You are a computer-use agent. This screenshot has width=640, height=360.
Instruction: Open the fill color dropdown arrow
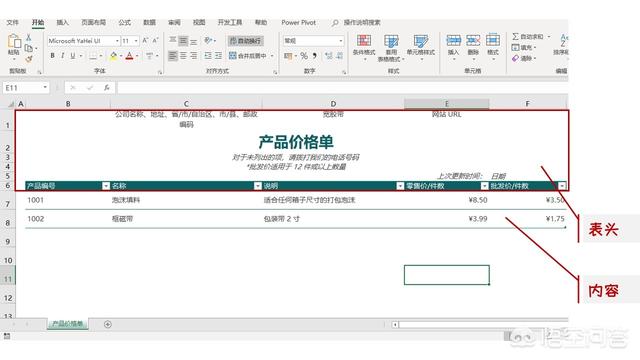121,56
